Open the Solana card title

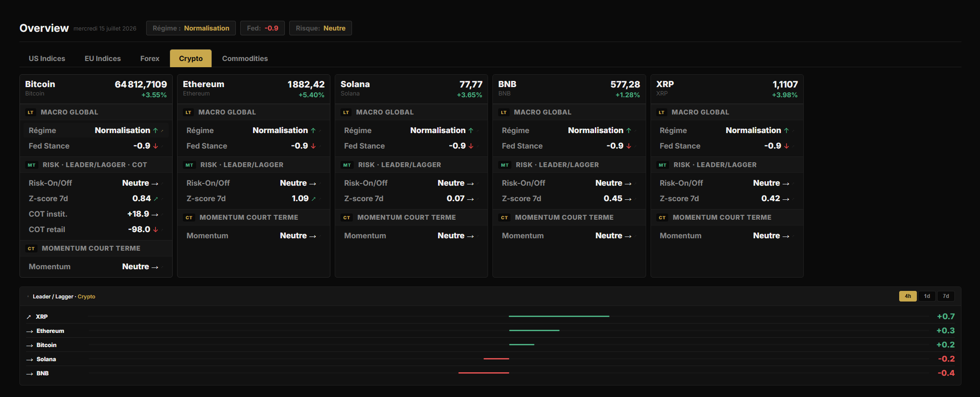[355, 84]
